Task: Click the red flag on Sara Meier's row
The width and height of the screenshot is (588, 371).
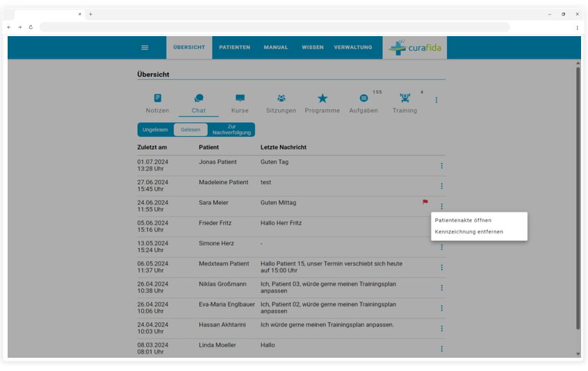Action: (x=425, y=202)
